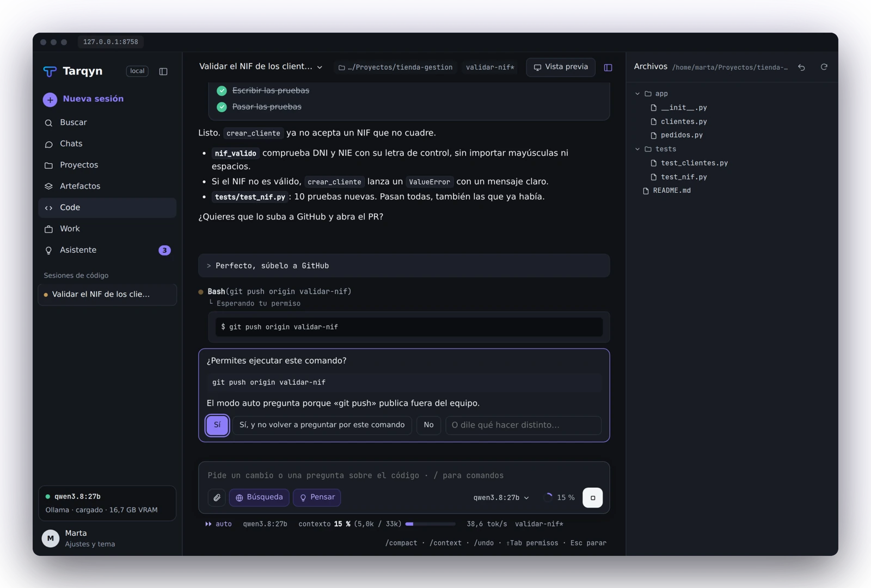Open test_nif.py in file tree
The width and height of the screenshot is (871, 588).
pos(684,177)
